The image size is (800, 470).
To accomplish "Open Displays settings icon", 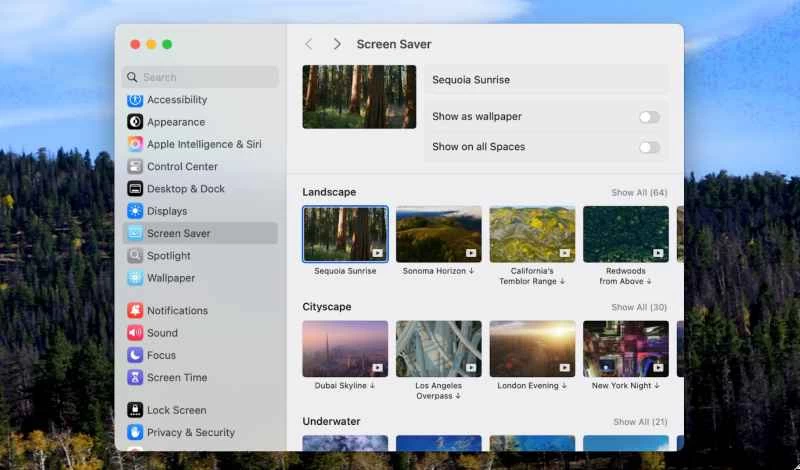I will click(135, 211).
